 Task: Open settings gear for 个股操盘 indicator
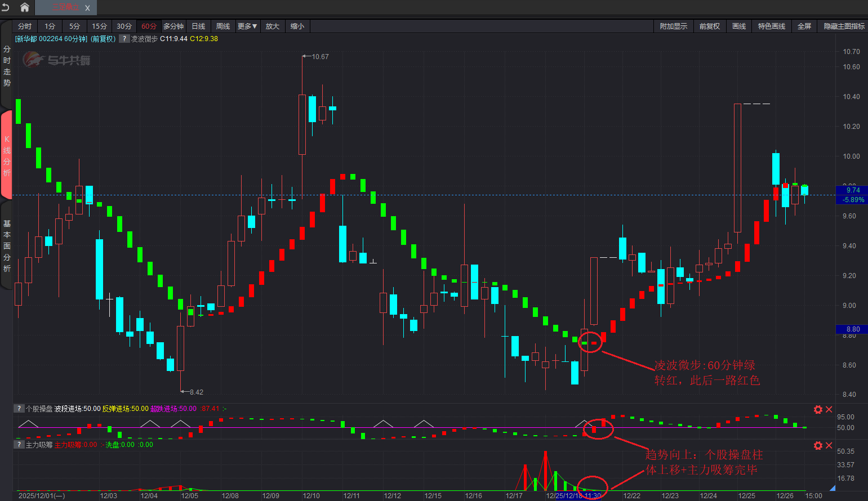pyautogui.click(x=818, y=409)
